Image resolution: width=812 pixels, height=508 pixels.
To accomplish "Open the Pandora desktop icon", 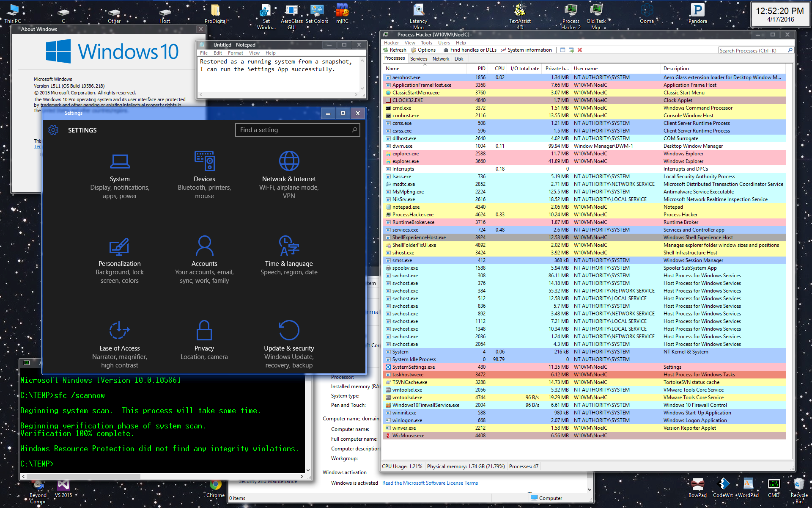I will click(697, 14).
